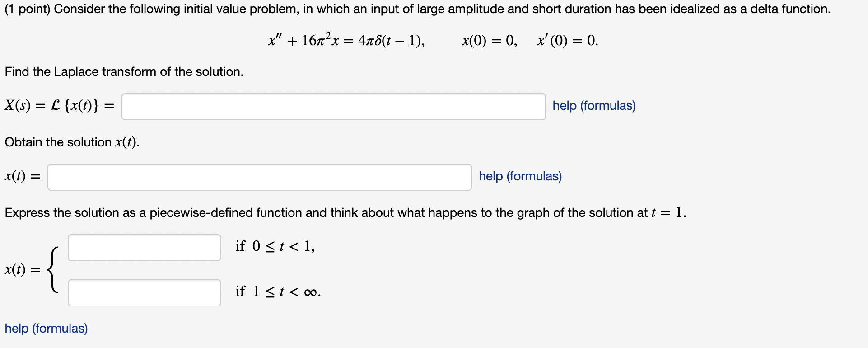868x348 pixels.
Task: Place cursor in the Laplace transform answer blank
Action: pyautogui.click(x=333, y=106)
